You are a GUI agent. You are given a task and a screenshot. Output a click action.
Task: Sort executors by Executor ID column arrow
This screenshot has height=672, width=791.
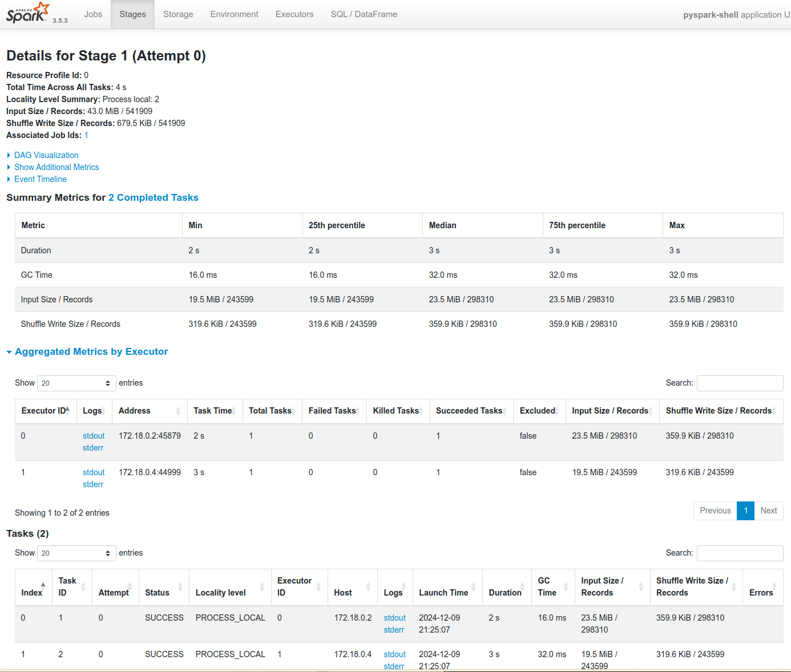(67, 410)
